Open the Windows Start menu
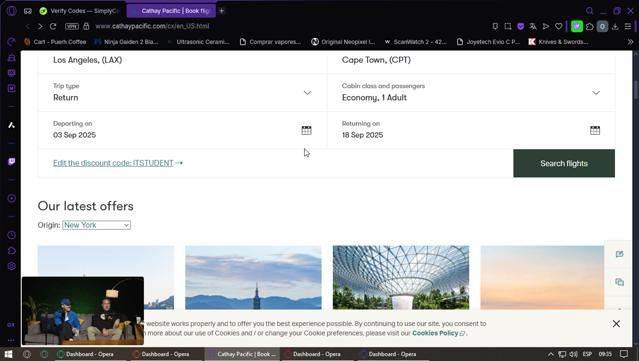Image resolution: width=639 pixels, height=361 pixels. click(9, 354)
